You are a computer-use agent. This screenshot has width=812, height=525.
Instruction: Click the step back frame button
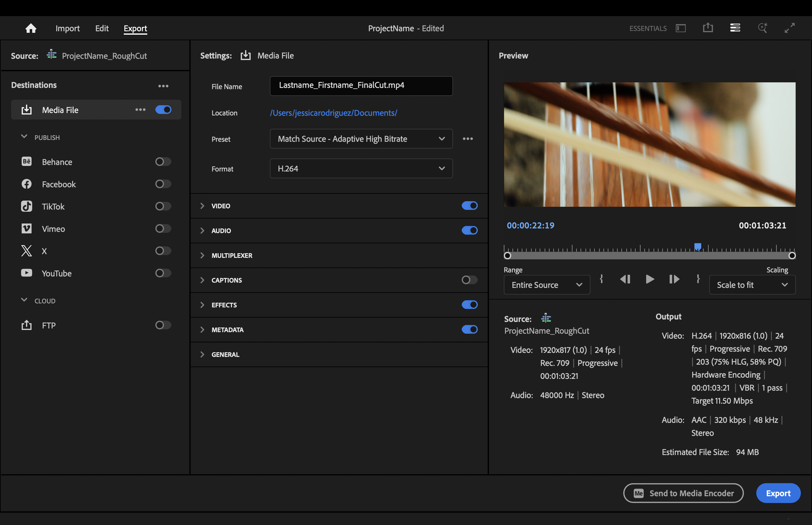pos(625,279)
